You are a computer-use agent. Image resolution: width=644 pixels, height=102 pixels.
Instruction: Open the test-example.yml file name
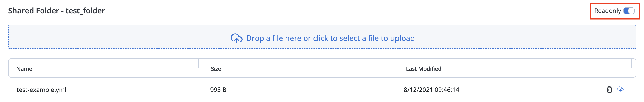[x=41, y=90]
